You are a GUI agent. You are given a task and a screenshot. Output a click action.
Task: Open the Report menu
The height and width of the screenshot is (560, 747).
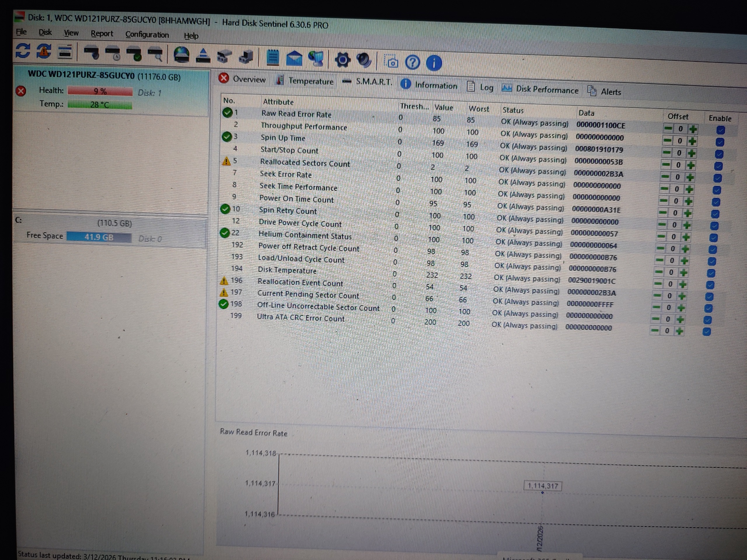tap(102, 34)
